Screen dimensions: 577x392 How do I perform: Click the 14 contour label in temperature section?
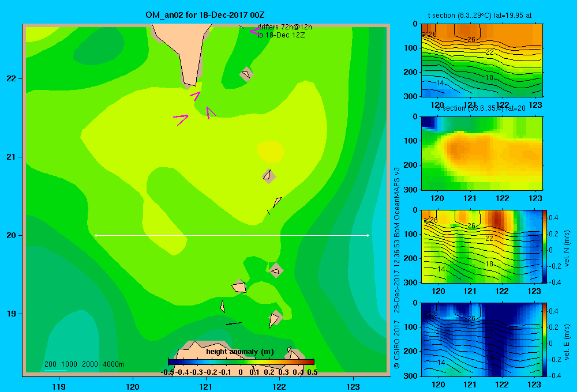[440, 83]
